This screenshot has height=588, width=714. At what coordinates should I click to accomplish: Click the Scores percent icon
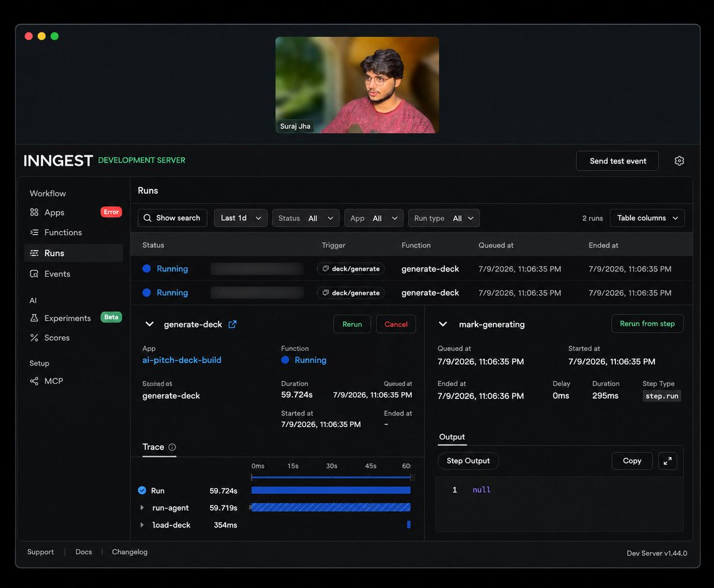coord(34,337)
